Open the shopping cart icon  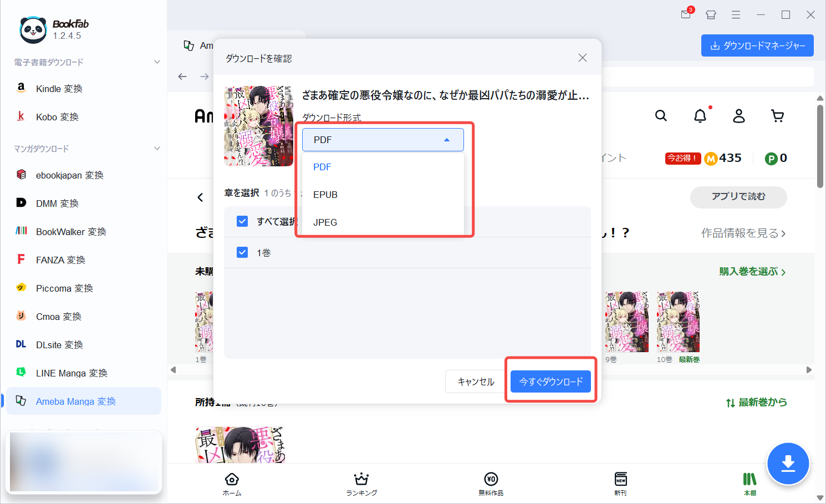tap(778, 115)
